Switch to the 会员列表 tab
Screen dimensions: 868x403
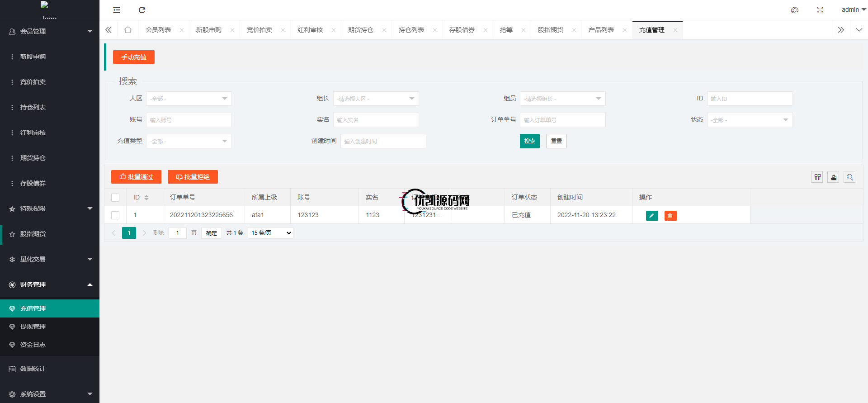(x=158, y=30)
